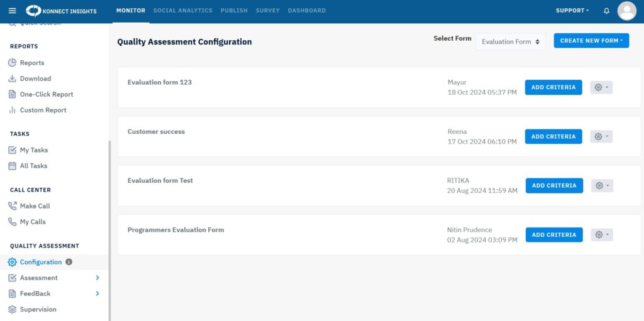Viewport: 644px width, 321px height.
Task: Open the Download link in sidebar
Action: click(x=36, y=79)
